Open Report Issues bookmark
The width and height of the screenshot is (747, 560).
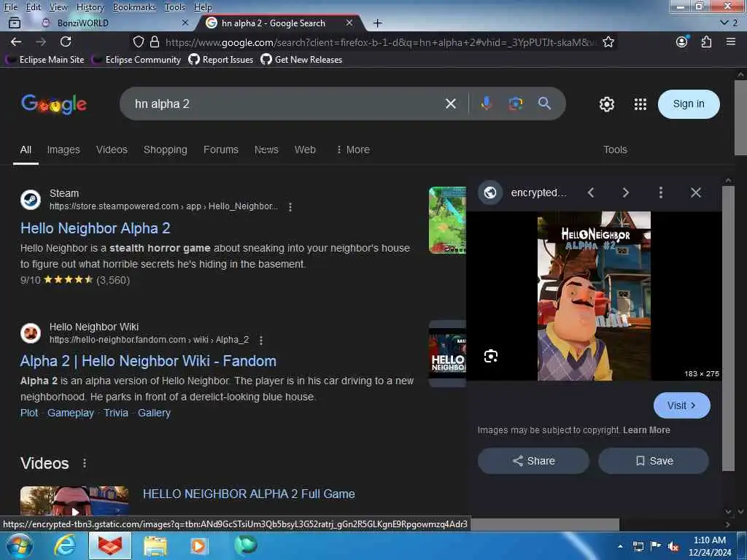click(x=220, y=60)
